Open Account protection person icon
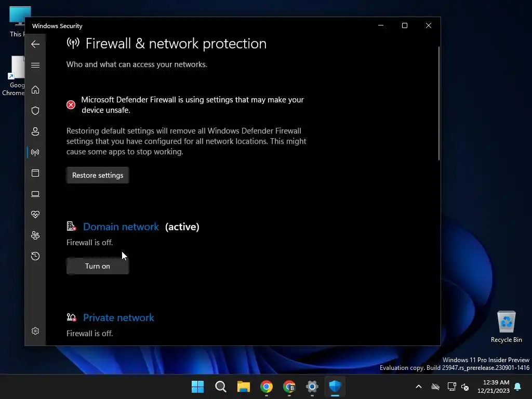 coord(35,131)
